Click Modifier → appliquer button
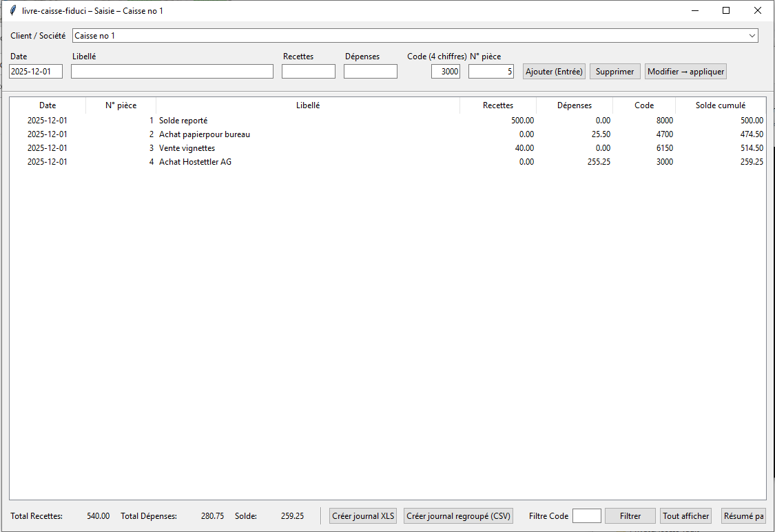Image resolution: width=775 pixels, height=532 pixels. pyautogui.click(x=685, y=72)
